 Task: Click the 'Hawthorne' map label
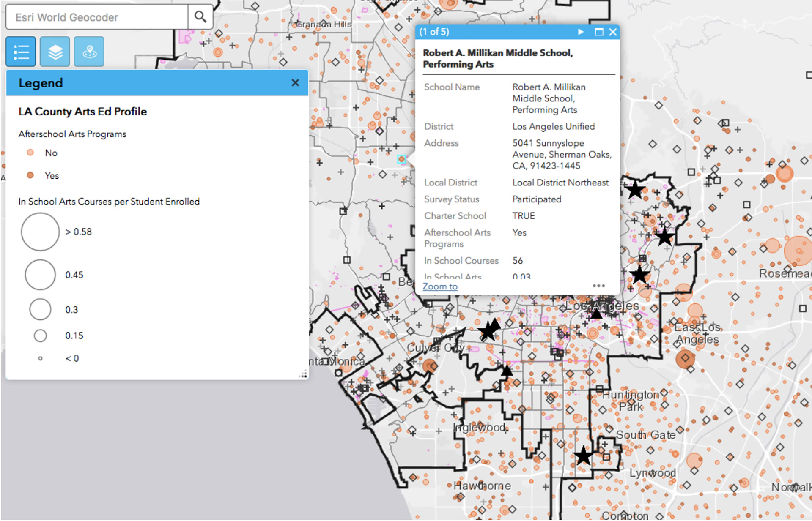click(x=482, y=486)
